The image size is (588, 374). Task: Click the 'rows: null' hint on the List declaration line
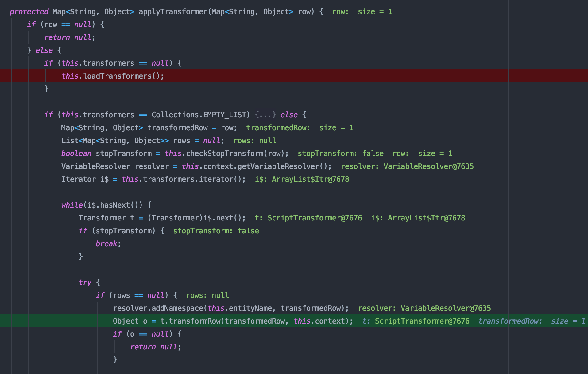click(255, 141)
